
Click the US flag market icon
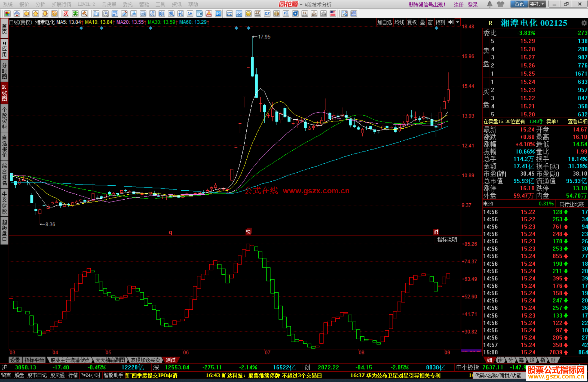coord(333,14)
